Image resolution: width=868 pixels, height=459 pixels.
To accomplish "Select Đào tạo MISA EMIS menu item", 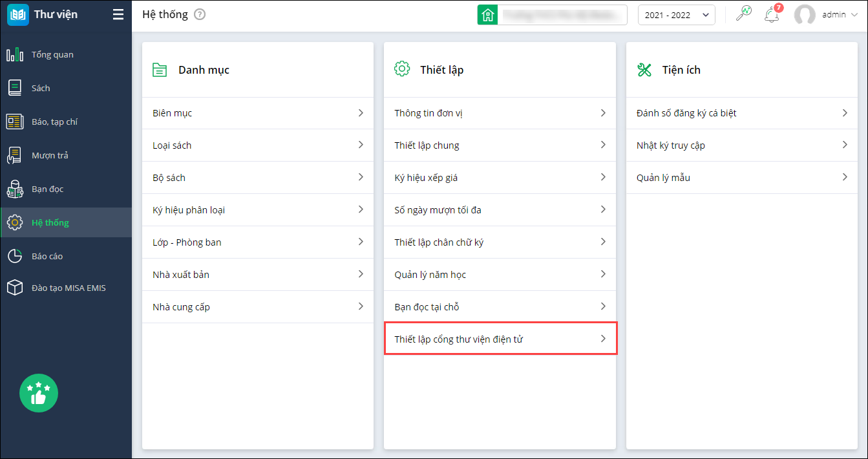I will pyautogui.click(x=69, y=288).
